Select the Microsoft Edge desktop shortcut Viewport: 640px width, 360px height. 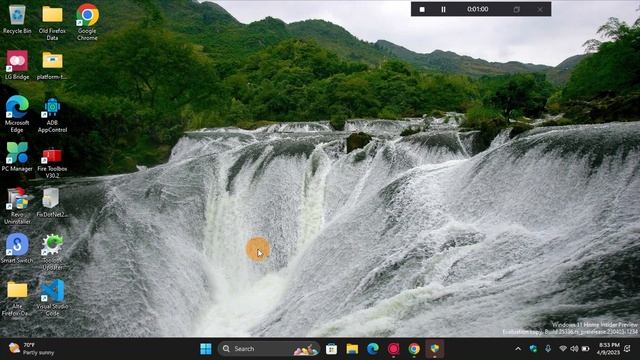pyautogui.click(x=17, y=114)
